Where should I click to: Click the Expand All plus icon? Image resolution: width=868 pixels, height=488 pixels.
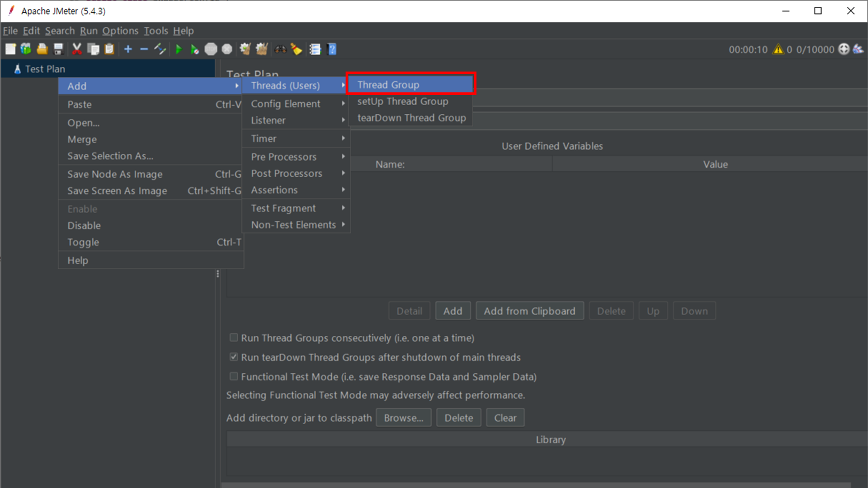[128, 49]
